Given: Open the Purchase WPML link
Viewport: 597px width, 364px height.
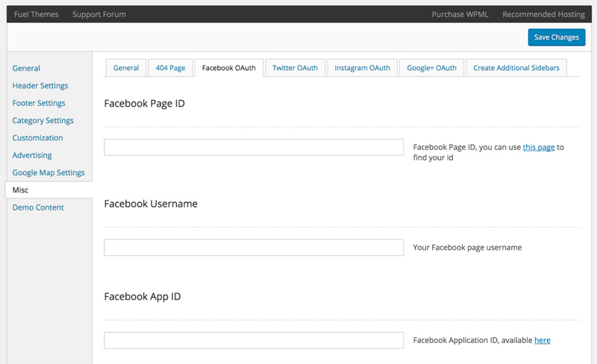Looking at the screenshot, I should tap(460, 14).
